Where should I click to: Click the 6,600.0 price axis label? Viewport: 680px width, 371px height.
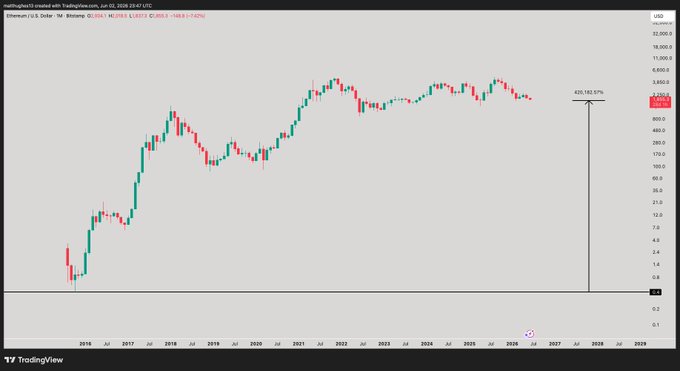coord(662,70)
